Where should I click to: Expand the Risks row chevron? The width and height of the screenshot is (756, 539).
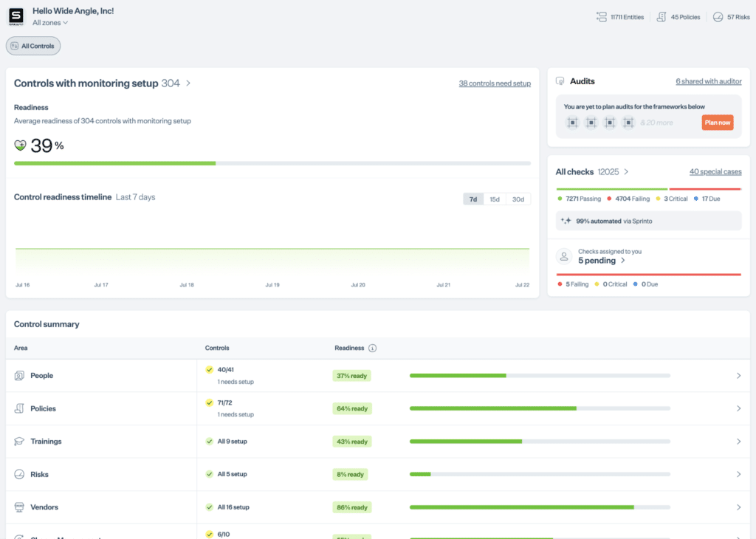738,474
